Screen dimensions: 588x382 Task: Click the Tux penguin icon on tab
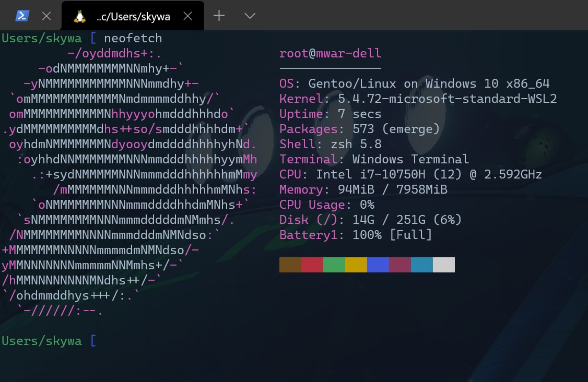tap(79, 16)
